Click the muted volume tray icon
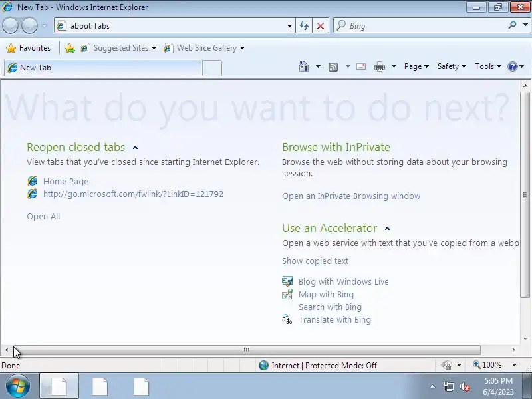The width and height of the screenshot is (532, 399). click(464, 386)
